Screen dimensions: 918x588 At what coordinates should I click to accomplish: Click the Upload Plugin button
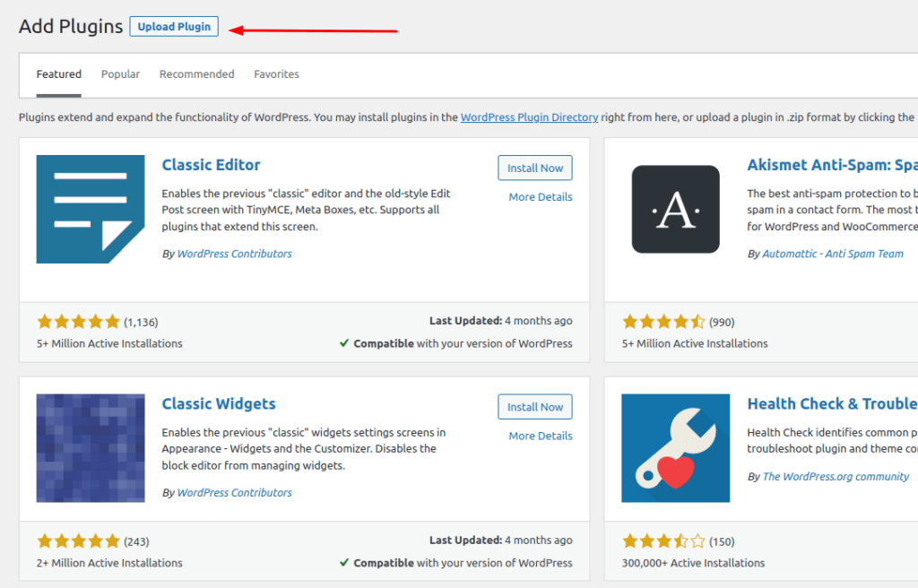(x=174, y=26)
